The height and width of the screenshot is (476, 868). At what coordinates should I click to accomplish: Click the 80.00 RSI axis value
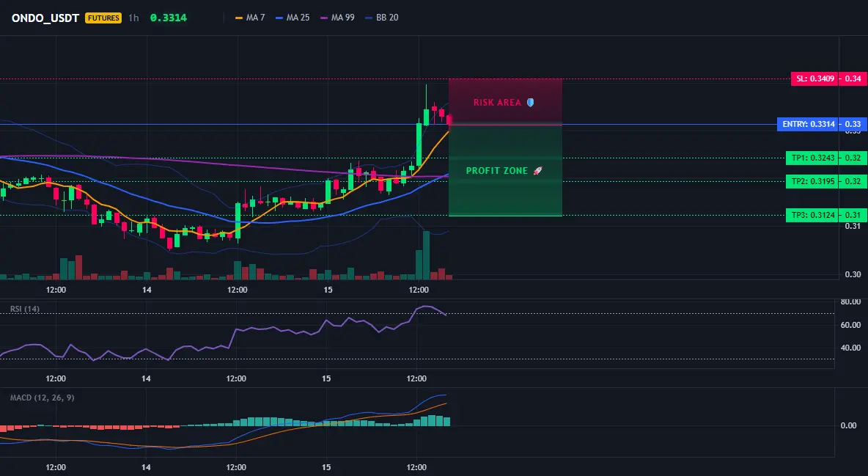pos(850,302)
